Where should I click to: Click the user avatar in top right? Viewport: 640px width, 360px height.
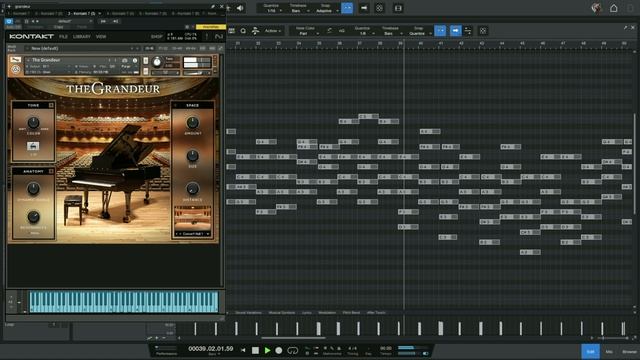click(596, 8)
